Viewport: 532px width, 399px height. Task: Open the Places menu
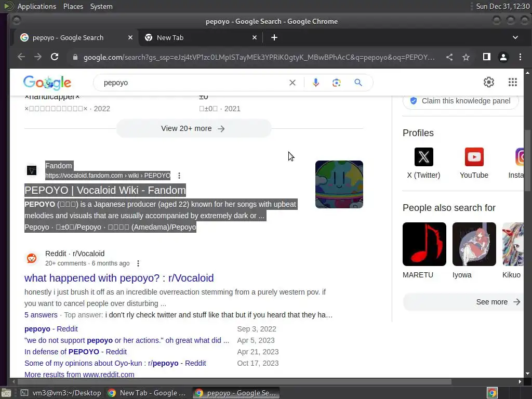(73, 6)
